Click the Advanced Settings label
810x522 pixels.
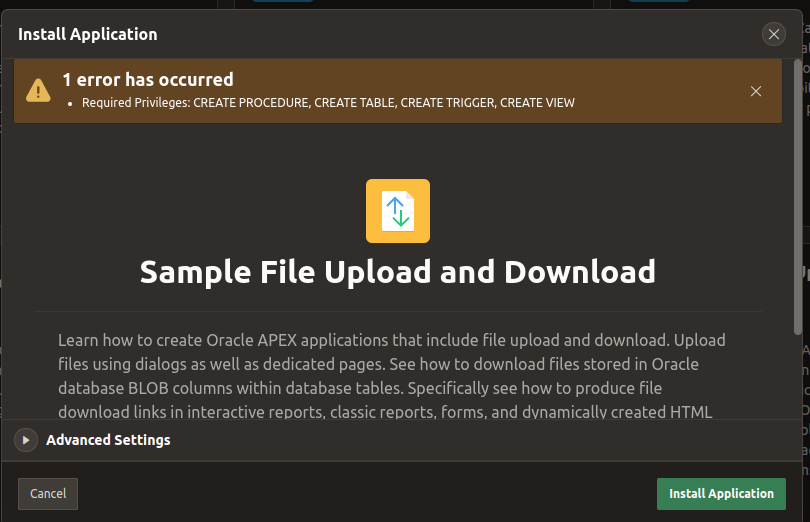point(108,440)
